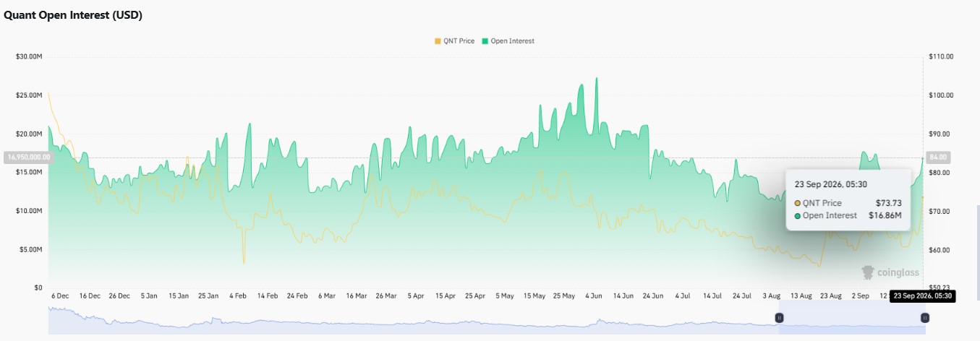
Task: Click the 5 Jan date label
Action: pos(150,295)
